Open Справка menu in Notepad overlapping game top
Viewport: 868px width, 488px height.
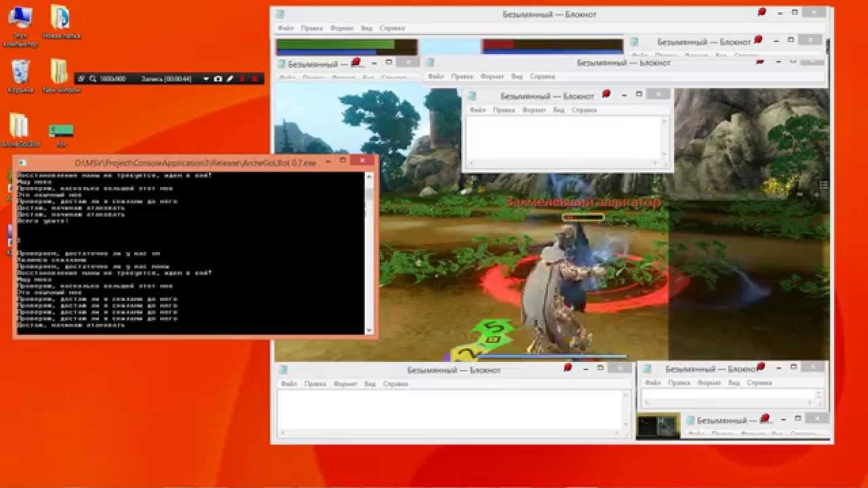click(542, 77)
